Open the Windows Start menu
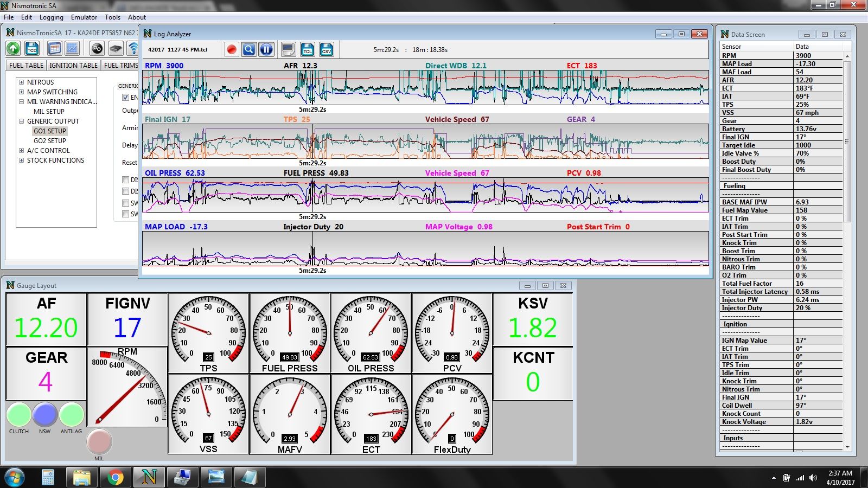The height and width of the screenshot is (488, 868). pyautogui.click(x=14, y=477)
